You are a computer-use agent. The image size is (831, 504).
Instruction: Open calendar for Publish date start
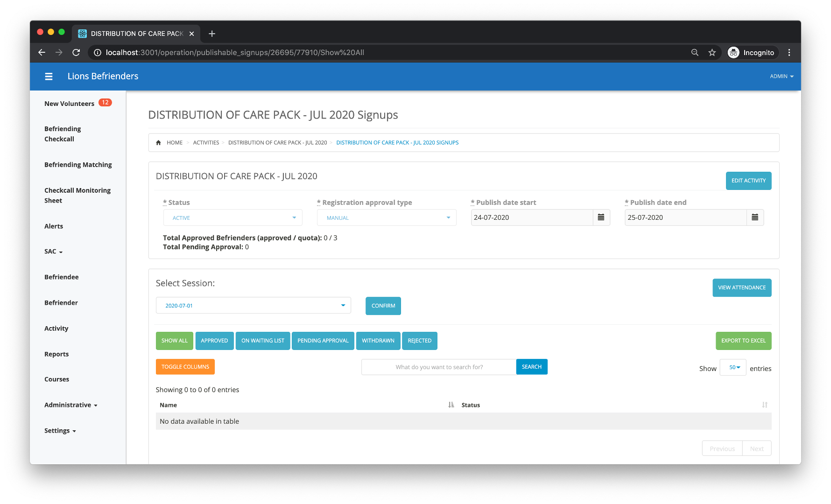point(601,217)
